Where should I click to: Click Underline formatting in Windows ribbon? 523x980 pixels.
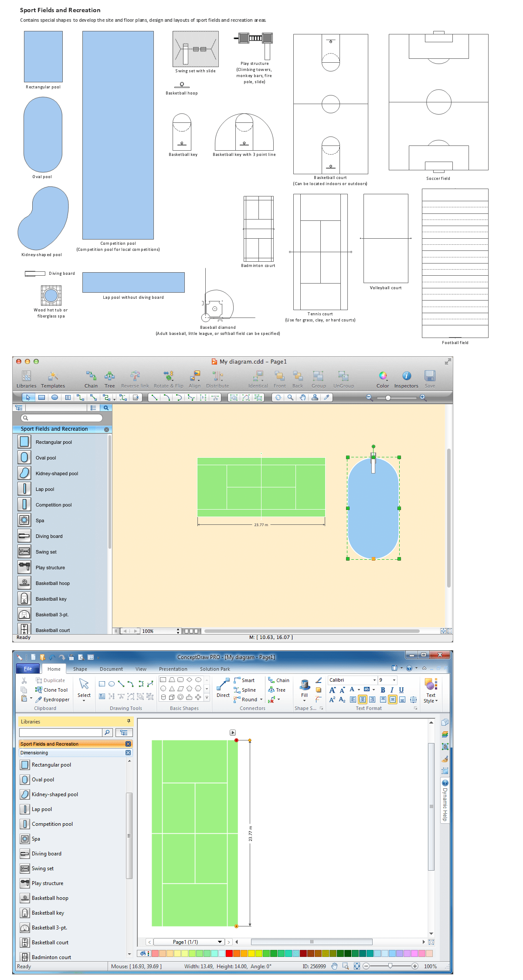pos(401,690)
